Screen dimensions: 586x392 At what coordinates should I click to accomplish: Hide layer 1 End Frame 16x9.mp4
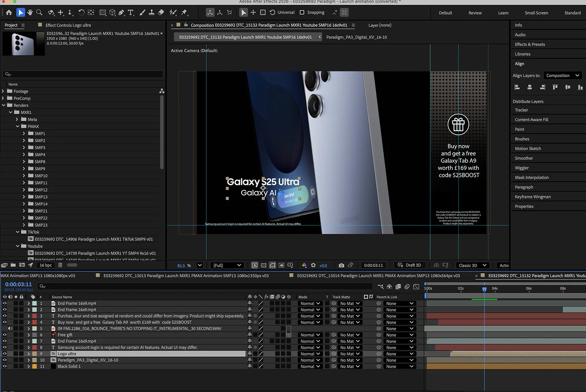5,304
